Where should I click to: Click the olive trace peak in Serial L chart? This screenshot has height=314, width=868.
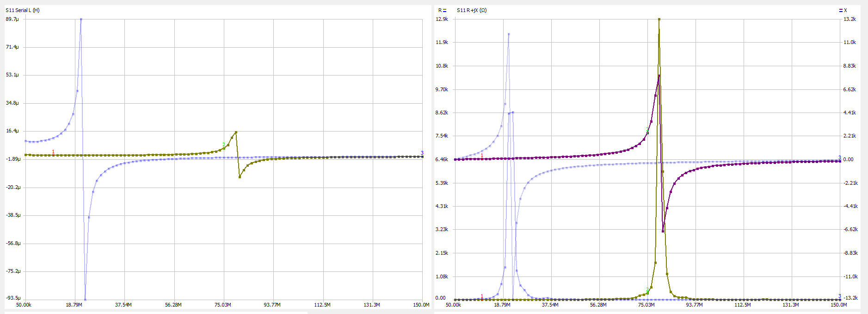[x=236, y=132]
